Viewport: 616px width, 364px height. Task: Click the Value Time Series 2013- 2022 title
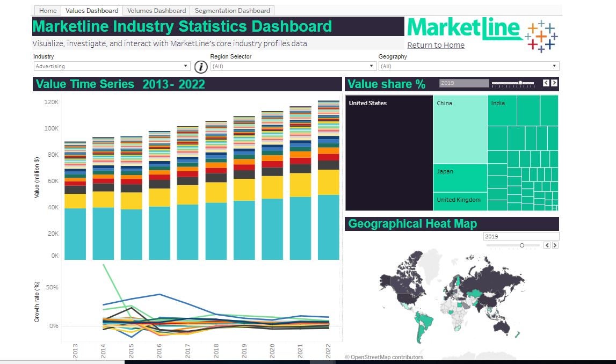[x=120, y=84]
